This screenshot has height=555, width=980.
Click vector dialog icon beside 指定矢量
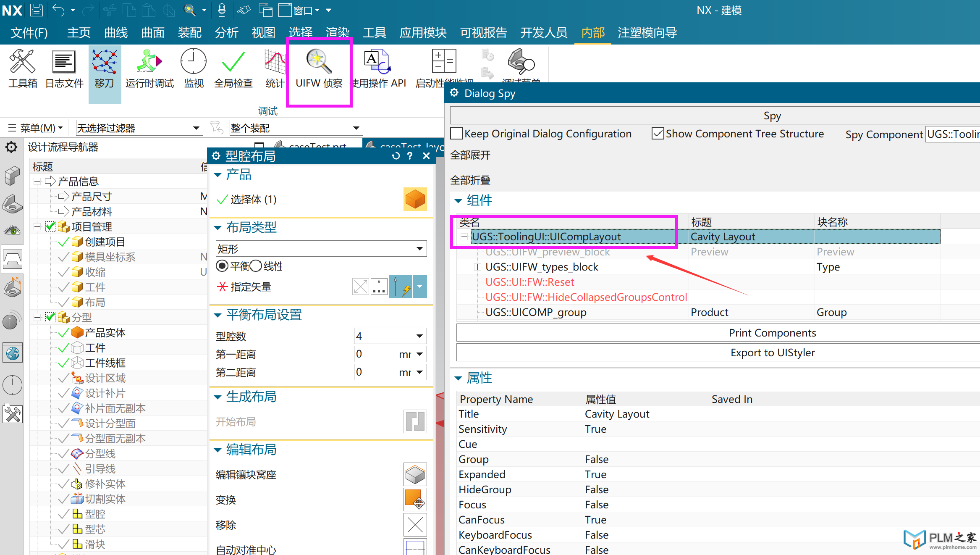click(x=379, y=287)
